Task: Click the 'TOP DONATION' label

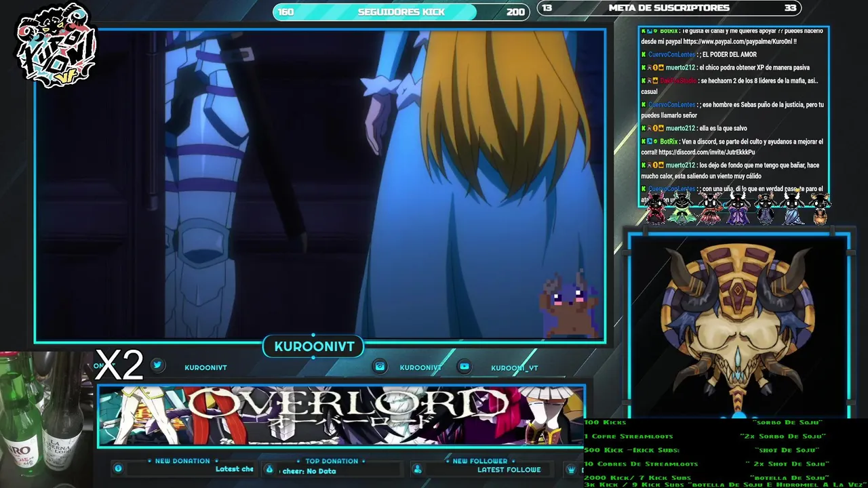Action: 332,461
